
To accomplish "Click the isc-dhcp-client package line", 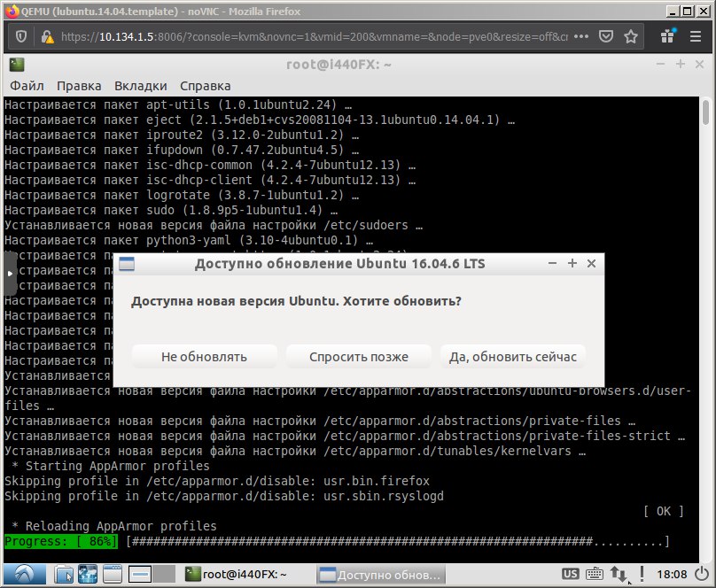I will (x=210, y=180).
